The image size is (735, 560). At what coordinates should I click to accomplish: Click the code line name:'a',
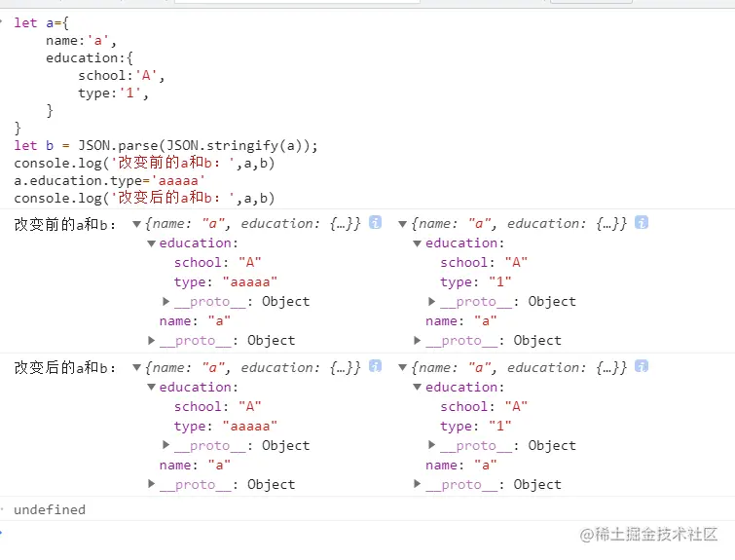tap(81, 41)
